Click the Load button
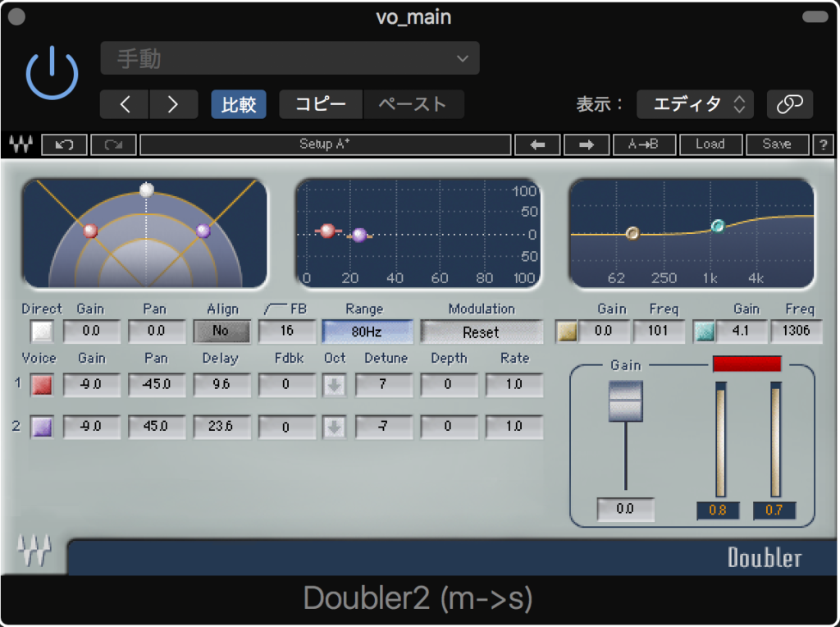The width and height of the screenshot is (840, 627). [x=710, y=144]
